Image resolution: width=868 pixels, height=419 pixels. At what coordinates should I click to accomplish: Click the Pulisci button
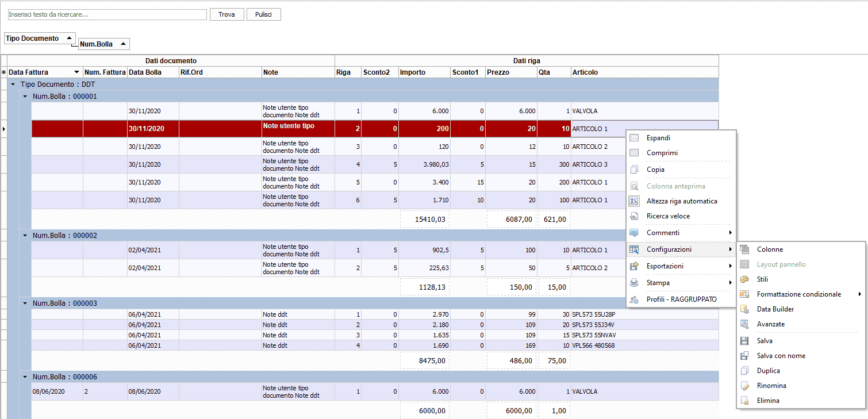[264, 14]
